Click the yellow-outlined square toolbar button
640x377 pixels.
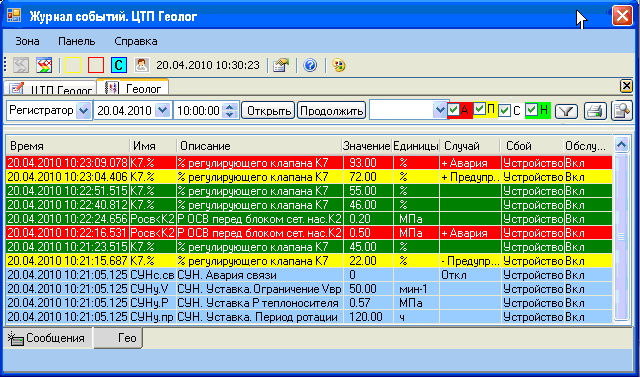pyautogui.click(x=73, y=65)
